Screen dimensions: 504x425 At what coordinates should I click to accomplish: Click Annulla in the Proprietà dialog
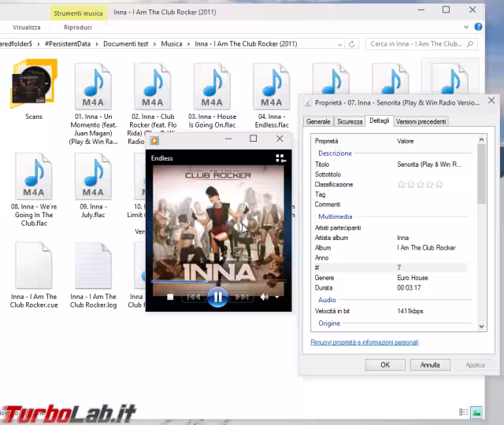click(x=430, y=365)
